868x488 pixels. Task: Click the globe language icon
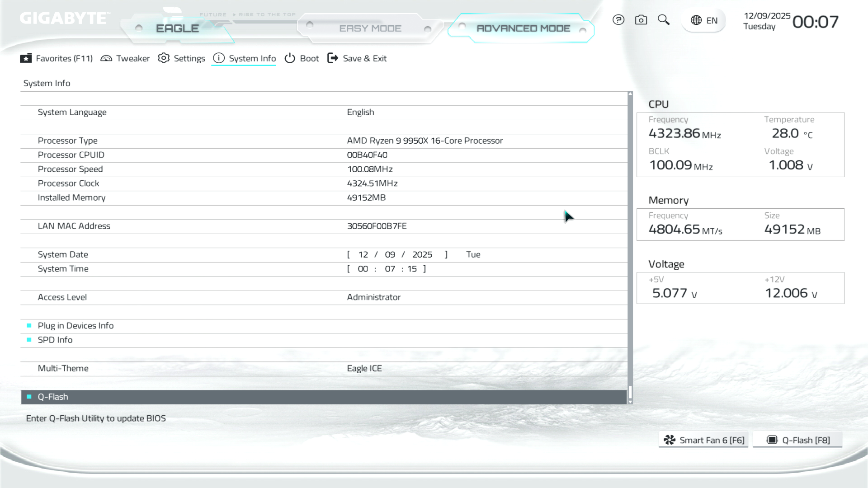[x=696, y=20]
